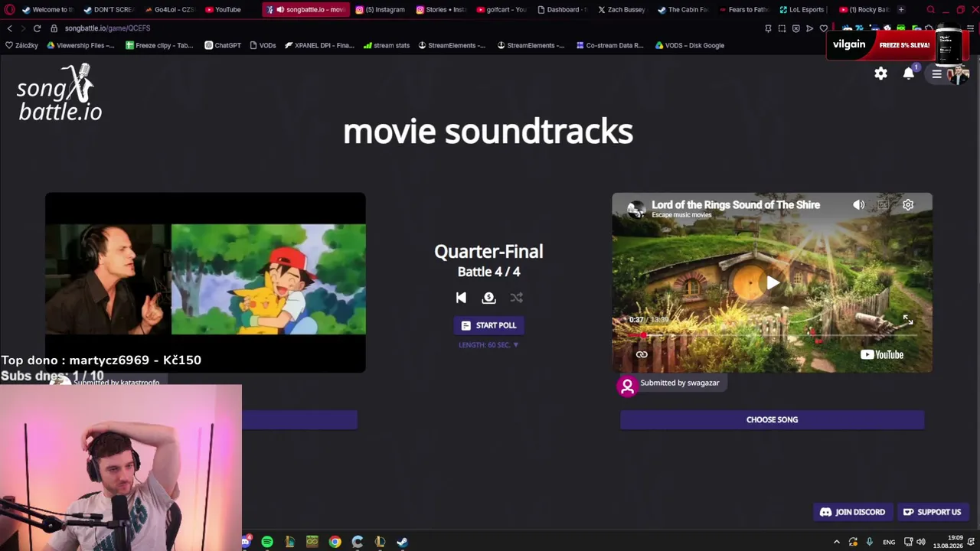The height and width of the screenshot is (551, 980).
Task: Enter fullscreen on the Shire video
Action: coord(907,321)
